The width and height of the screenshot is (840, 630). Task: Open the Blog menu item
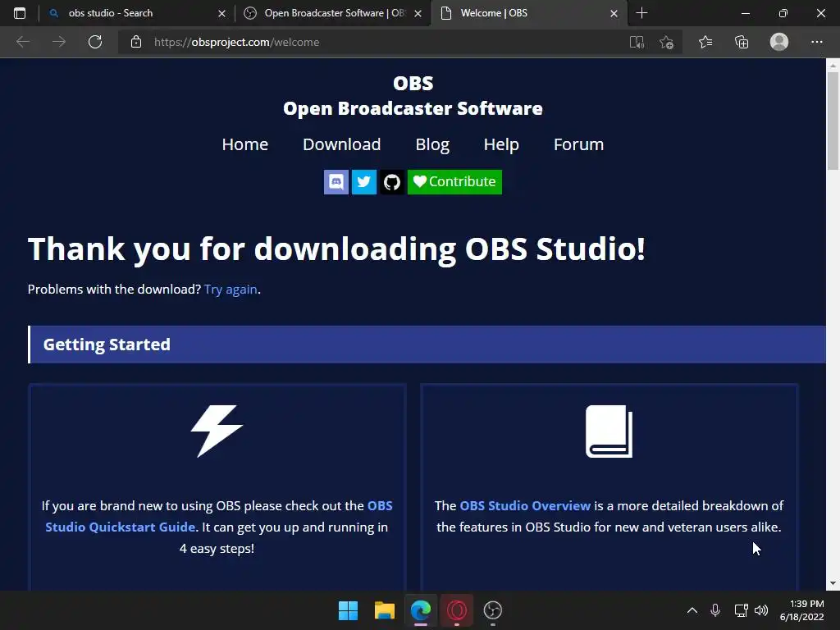(x=432, y=144)
